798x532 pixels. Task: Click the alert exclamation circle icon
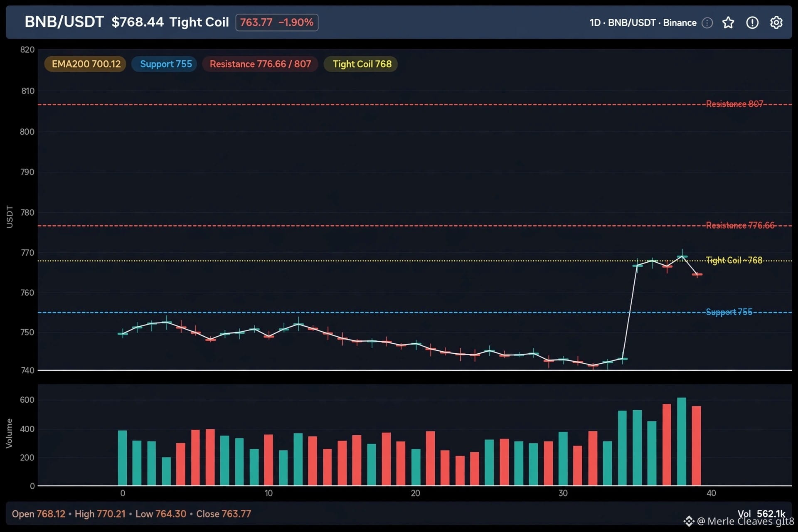tap(752, 22)
